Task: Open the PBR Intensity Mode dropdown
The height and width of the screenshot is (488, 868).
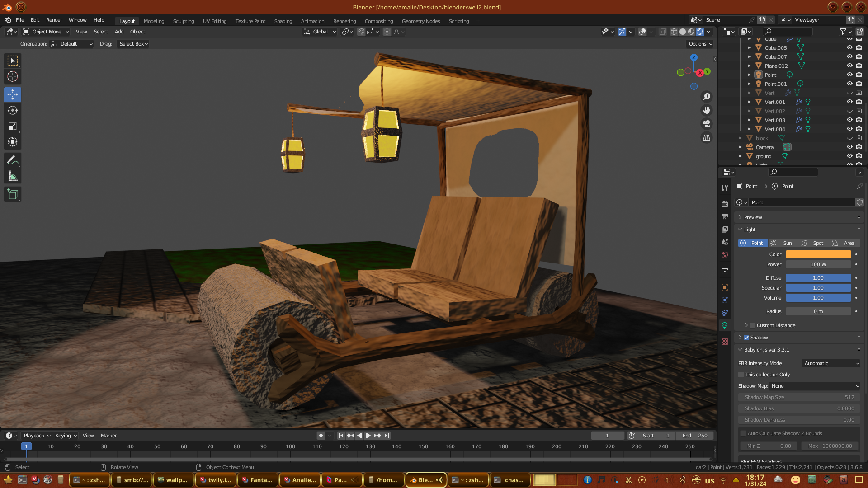Action: pos(831,363)
